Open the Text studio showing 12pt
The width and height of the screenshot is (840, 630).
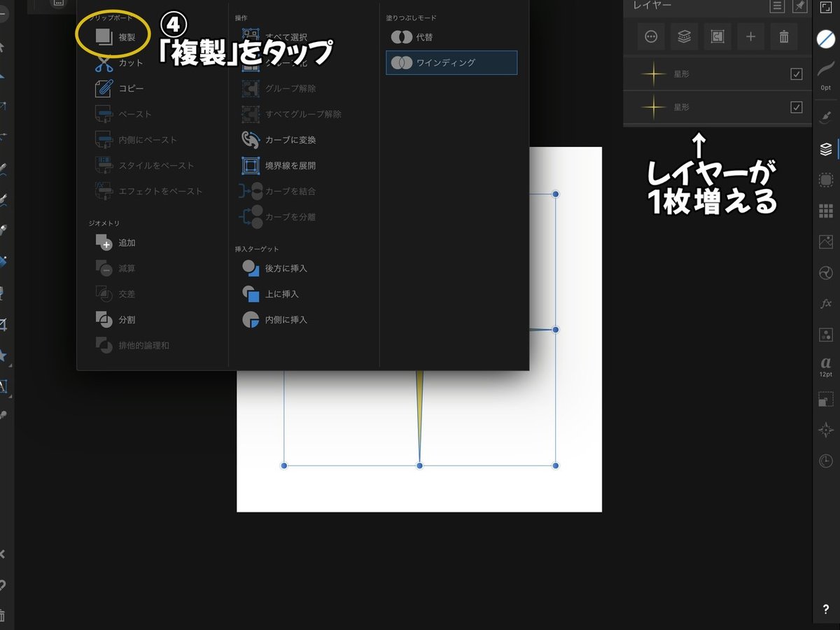click(x=825, y=365)
